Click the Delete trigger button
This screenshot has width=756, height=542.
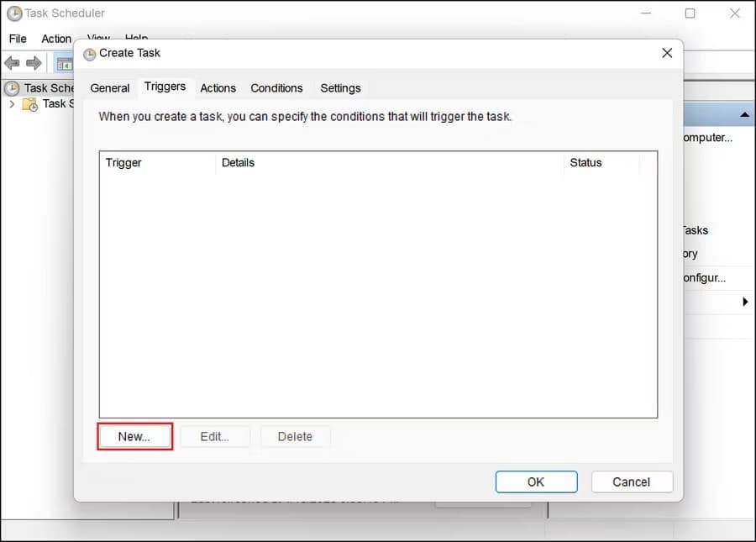coord(295,436)
